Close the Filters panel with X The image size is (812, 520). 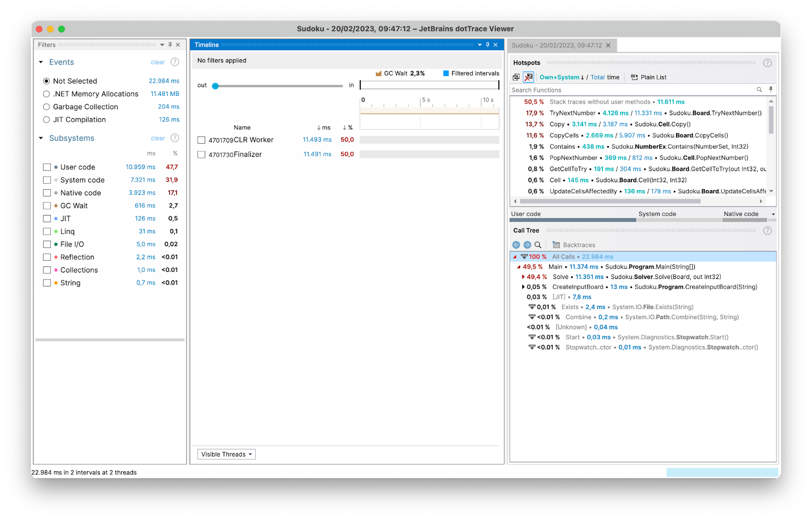(x=178, y=45)
